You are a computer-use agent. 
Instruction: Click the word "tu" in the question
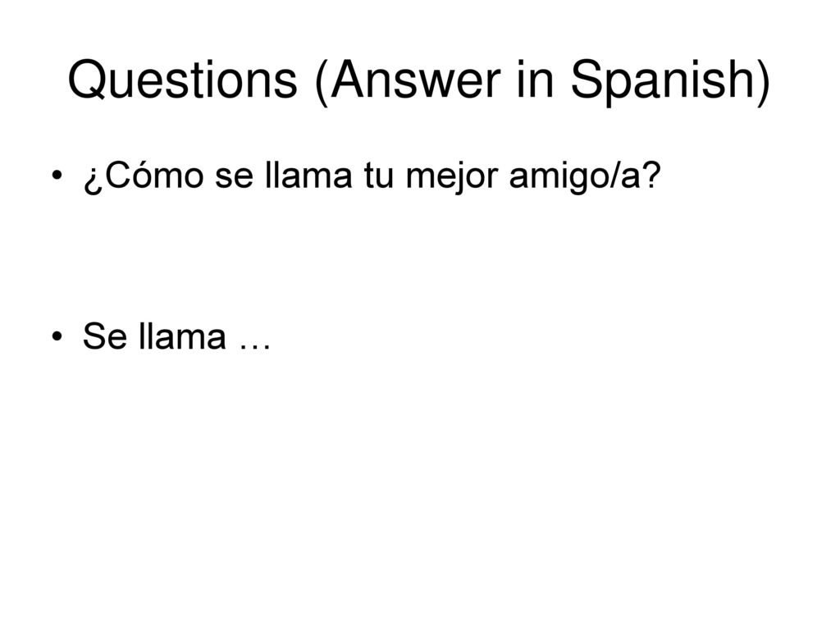click(x=379, y=176)
